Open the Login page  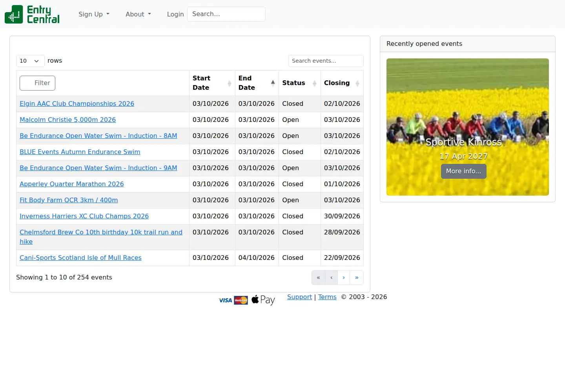[175, 14]
